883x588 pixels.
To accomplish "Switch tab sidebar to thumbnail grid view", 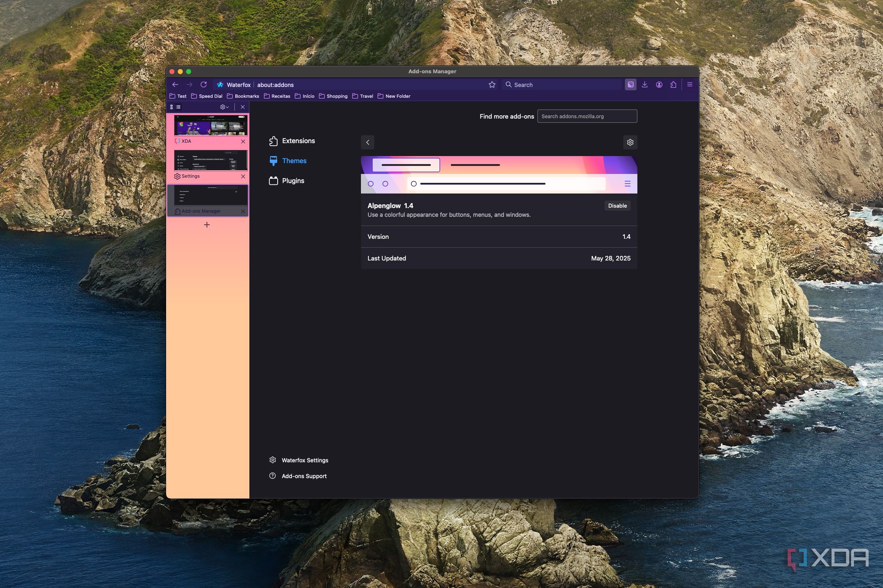I will click(x=172, y=107).
